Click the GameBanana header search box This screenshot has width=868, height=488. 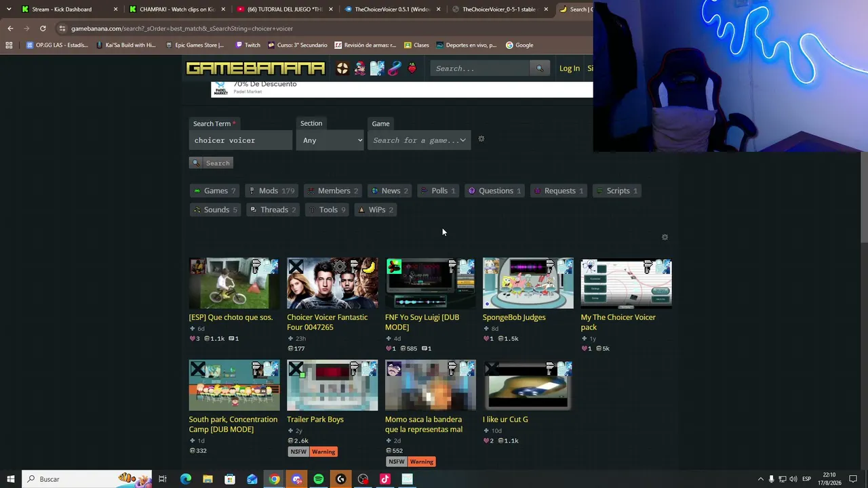[x=481, y=68]
